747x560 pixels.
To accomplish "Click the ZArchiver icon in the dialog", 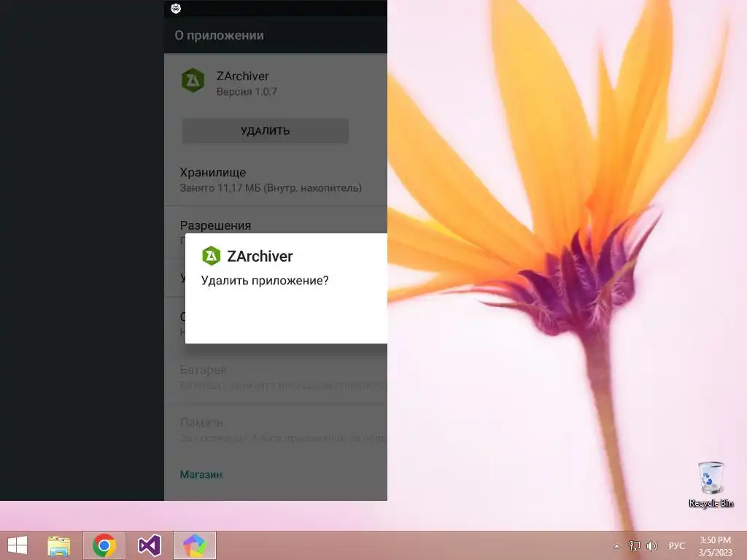I will coord(211,256).
